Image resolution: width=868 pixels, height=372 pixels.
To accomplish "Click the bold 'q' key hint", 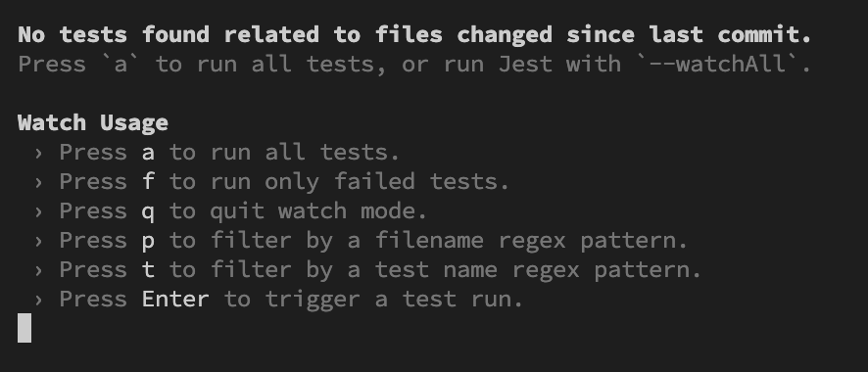I will click(x=148, y=212).
